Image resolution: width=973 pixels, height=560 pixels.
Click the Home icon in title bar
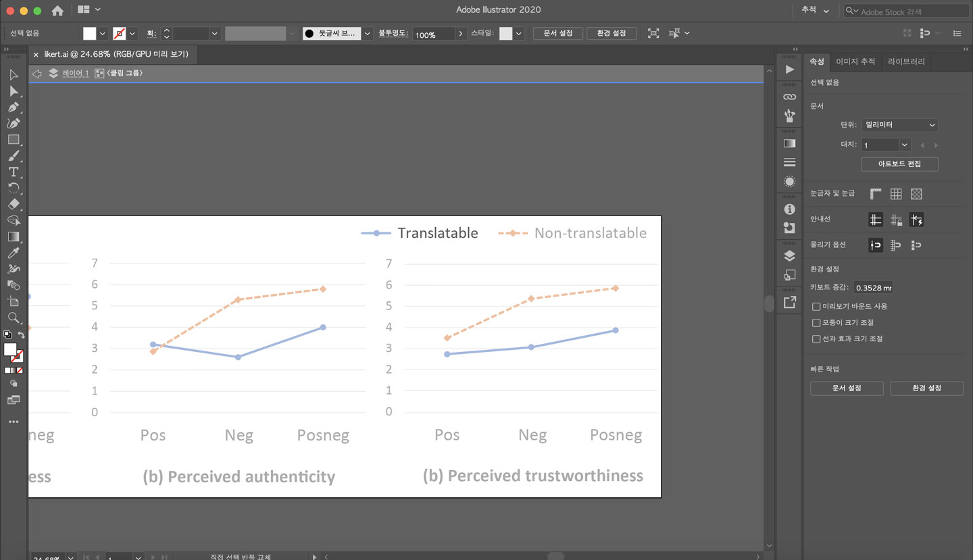[57, 10]
